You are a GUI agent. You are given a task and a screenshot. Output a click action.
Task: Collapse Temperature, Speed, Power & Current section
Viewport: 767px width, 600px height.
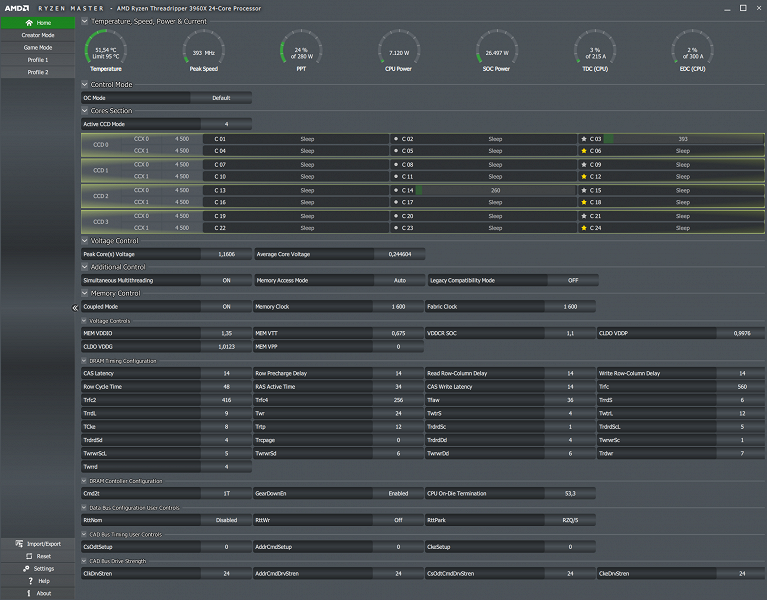tap(85, 21)
